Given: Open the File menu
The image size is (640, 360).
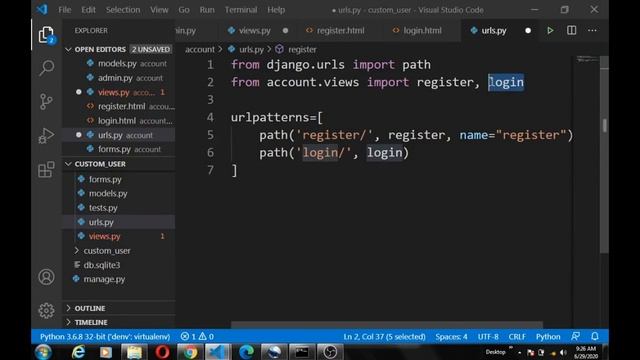Looking at the screenshot, I should 64,10.
